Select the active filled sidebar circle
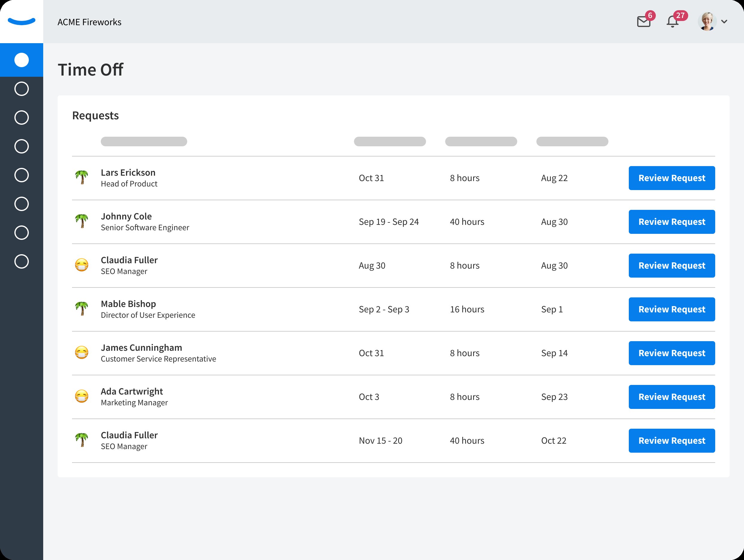 [22, 60]
